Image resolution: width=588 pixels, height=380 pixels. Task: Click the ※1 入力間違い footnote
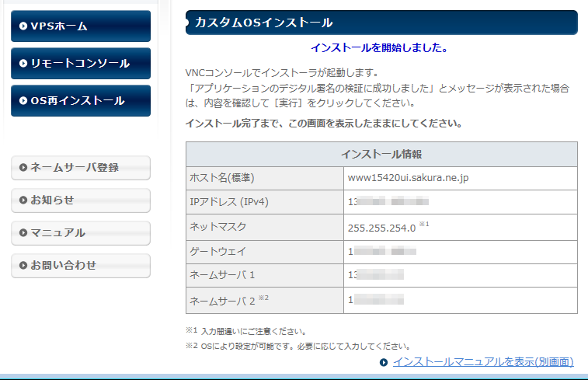[x=246, y=331]
